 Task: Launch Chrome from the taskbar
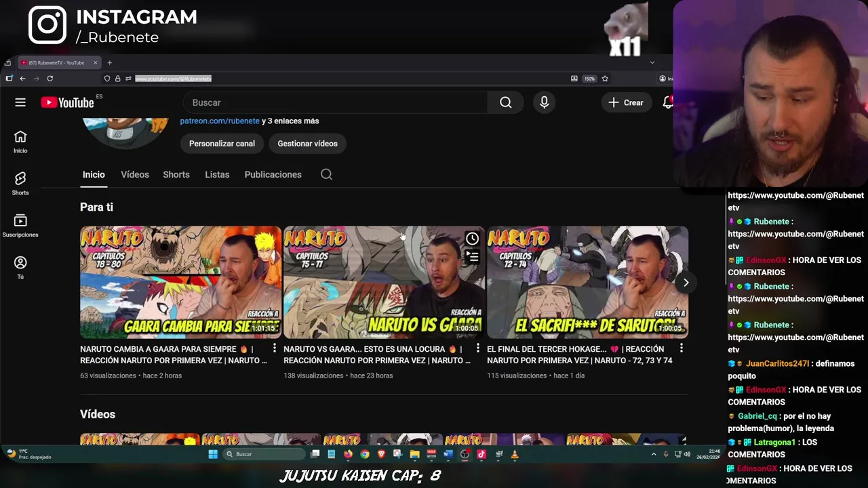[x=365, y=454]
